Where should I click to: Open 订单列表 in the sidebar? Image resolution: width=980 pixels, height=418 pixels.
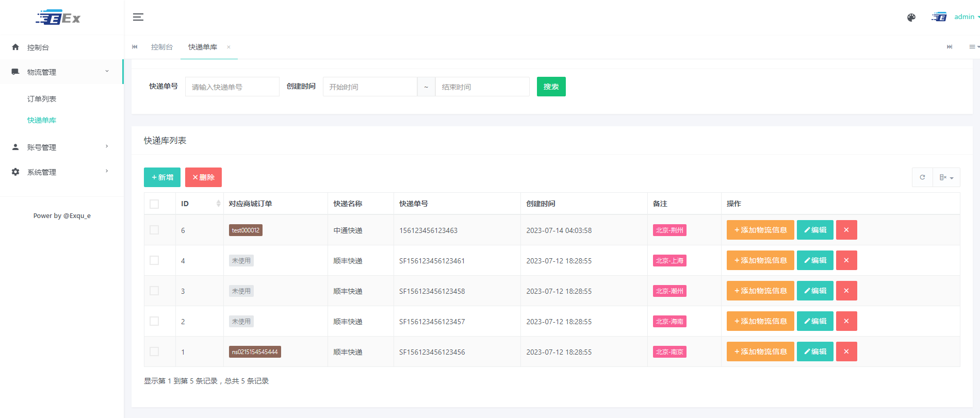tap(42, 99)
